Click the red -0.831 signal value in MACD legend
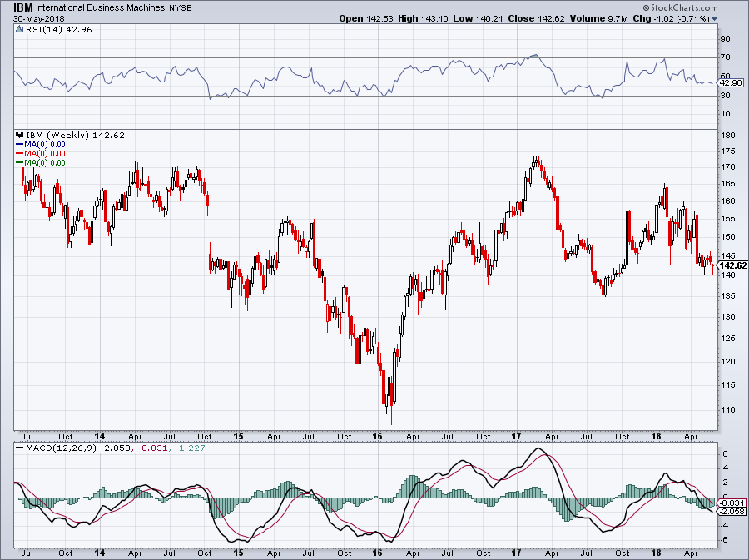749x560 pixels. coord(153,448)
